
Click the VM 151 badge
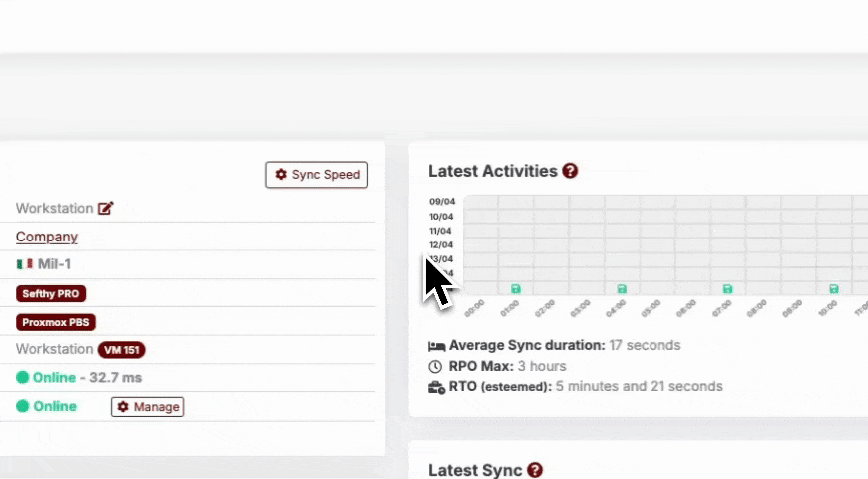point(122,350)
